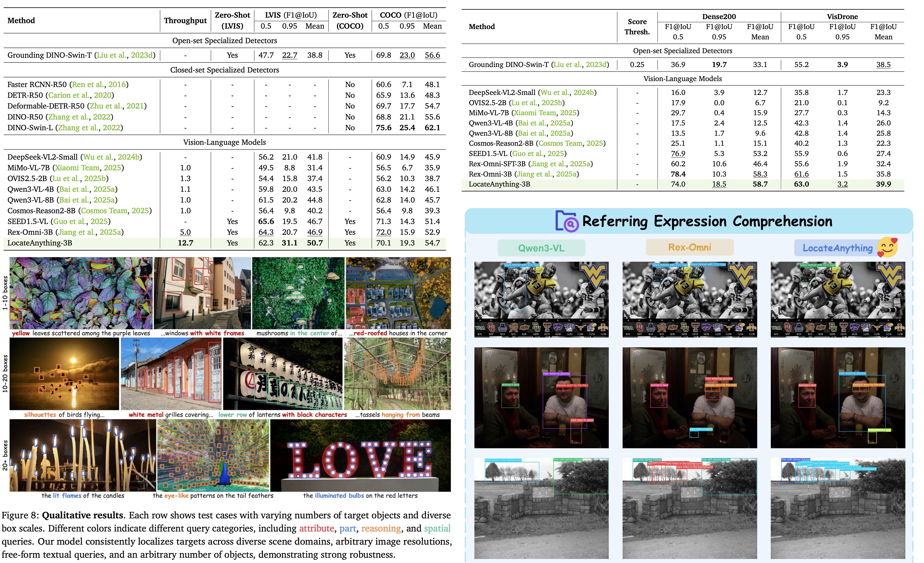Image resolution: width=924 pixels, height=563 pixels.
Task: Click the Closed-set Specialized Detectors section heading
Action: tap(225, 70)
